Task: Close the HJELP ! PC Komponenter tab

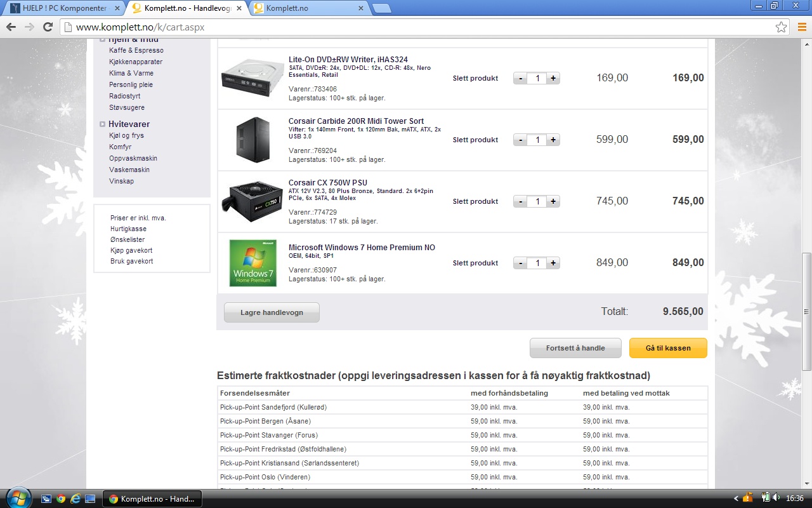Action: point(117,8)
